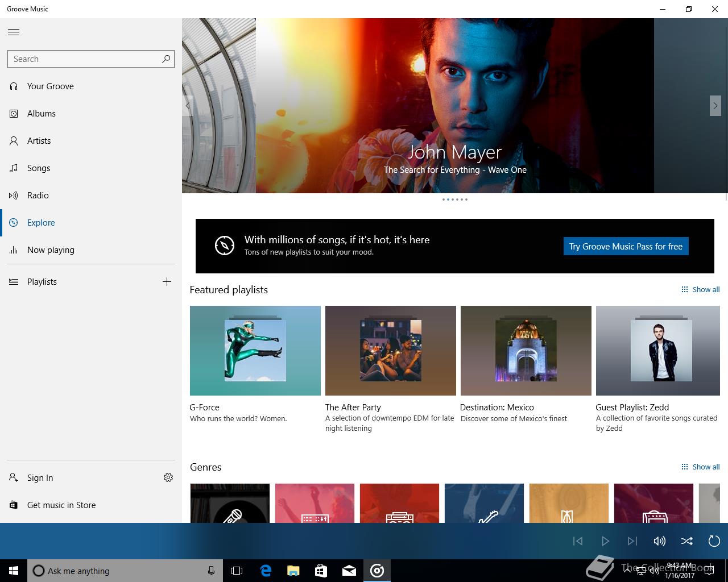728x582 pixels.
Task: Create new playlist with plus icon
Action: (167, 282)
